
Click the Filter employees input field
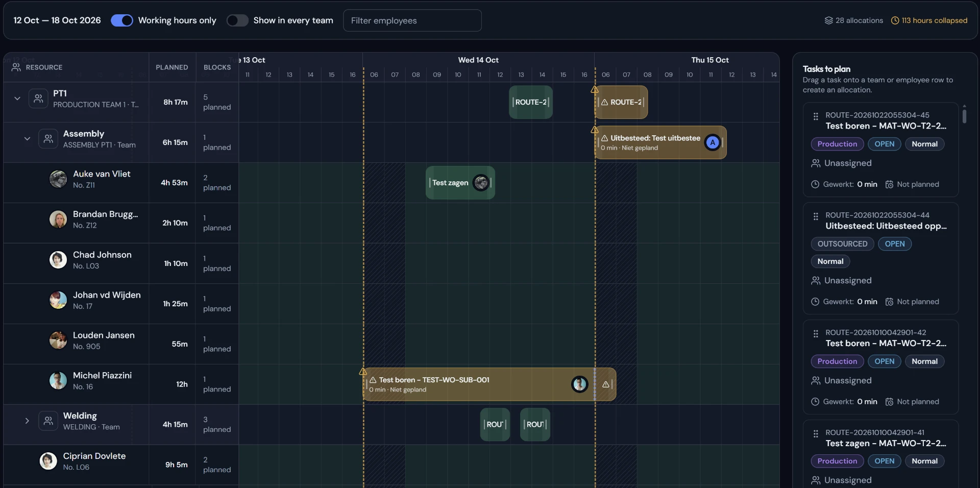(x=412, y=20)
